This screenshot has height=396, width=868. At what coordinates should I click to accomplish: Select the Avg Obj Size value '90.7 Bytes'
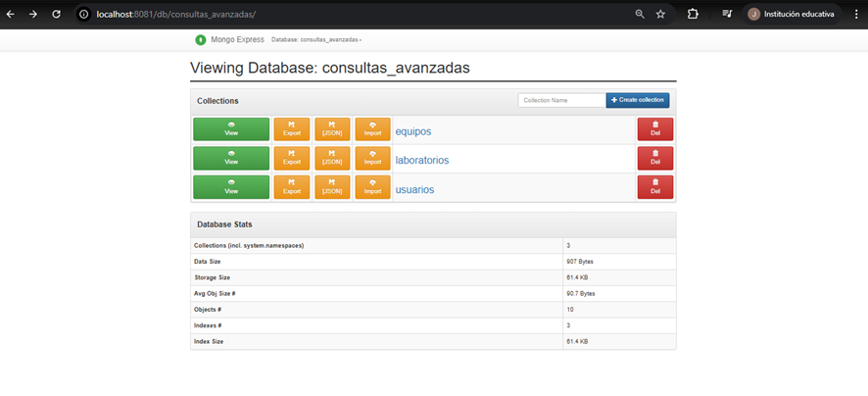pos(581,293)
